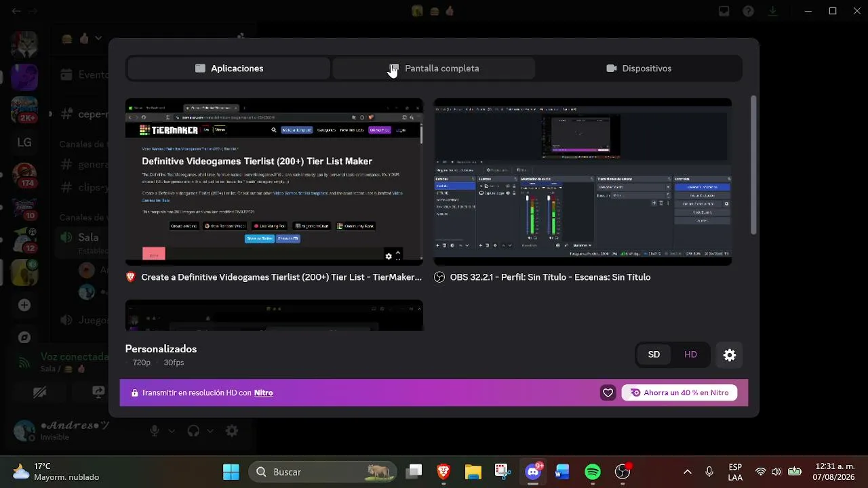This screenshot has height=488, width=868.
Task: Open stream quality settings gear
Action: (x=730, y=355)
